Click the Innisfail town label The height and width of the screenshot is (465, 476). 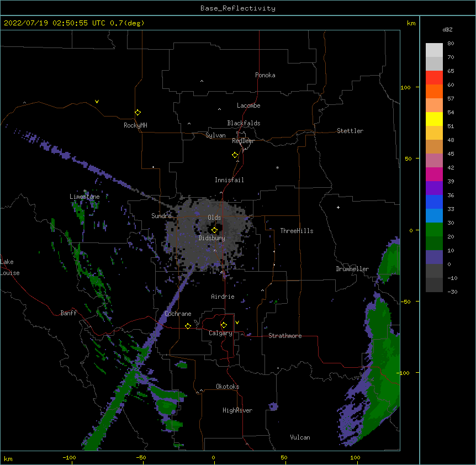(x=229, y=180)
